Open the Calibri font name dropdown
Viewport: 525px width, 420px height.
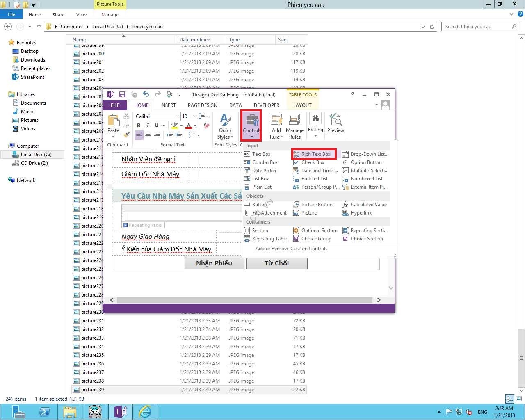(x=178, y=116)
